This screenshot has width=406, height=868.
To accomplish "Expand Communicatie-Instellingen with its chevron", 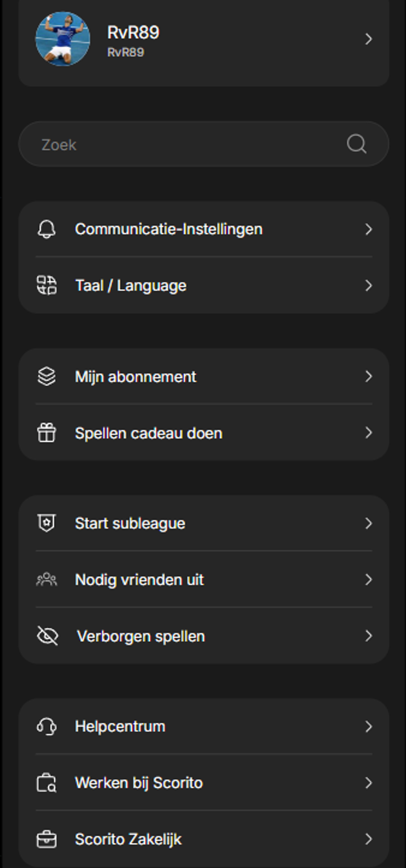I will 369,229.
